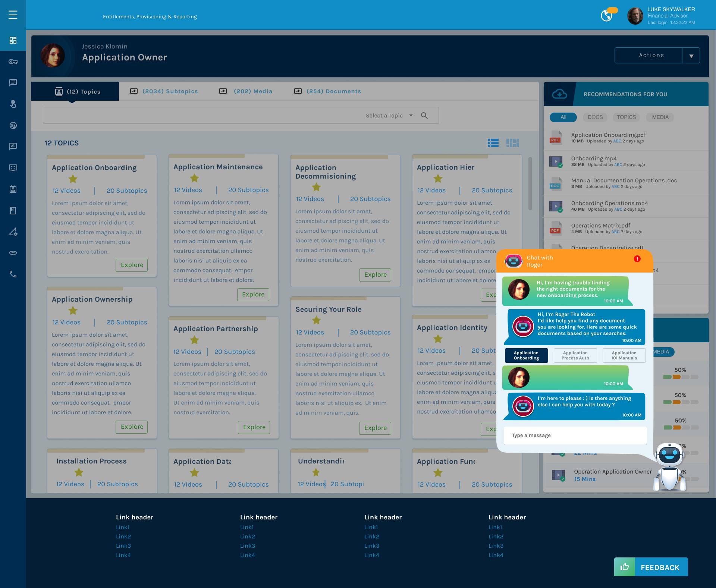Click the Type a message field
Viewport: 716px width, 588px height.
pyautogui.click(x=575, y=436)
